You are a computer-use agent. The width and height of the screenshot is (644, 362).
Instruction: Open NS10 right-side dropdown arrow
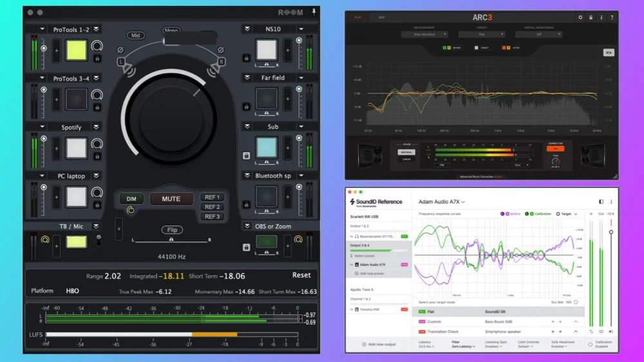[x=301, y=29]
